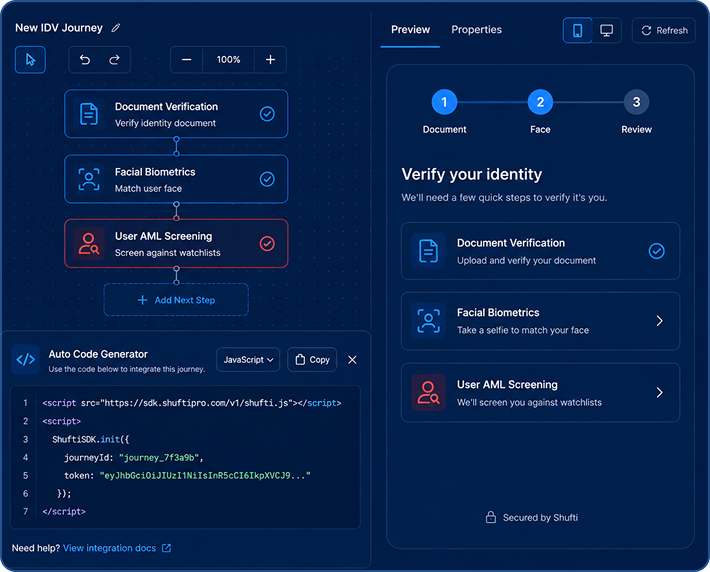The width and height of the screenshot is (710, 572).
Task: Click external link icon beside integration docs
Action: click(167, 548)
